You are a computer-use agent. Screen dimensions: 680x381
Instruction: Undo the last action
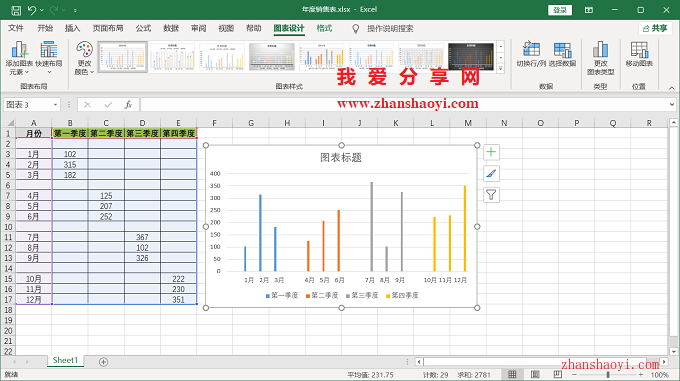[32, 10]
